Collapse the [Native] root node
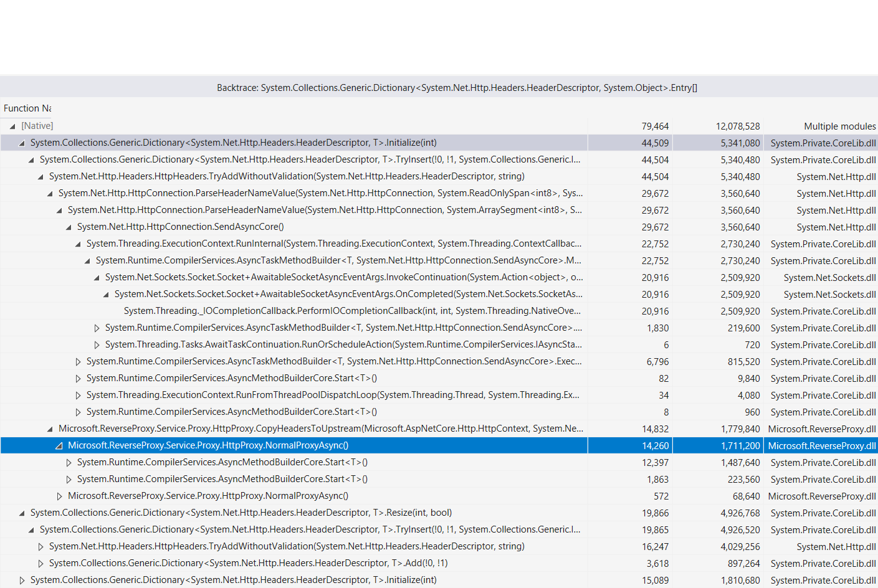 point(11,126)
